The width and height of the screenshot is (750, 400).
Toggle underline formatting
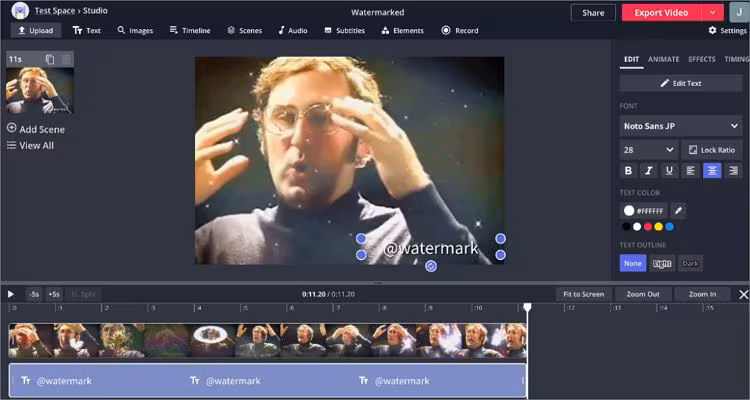point(669,170)
